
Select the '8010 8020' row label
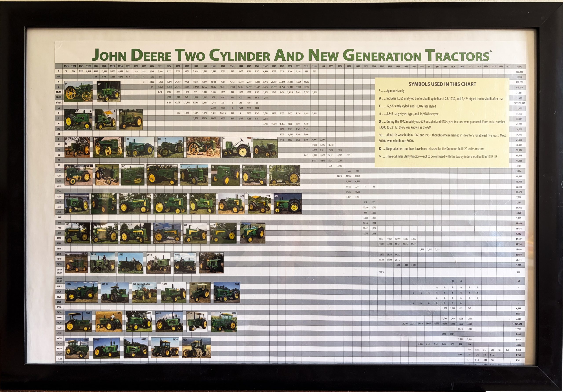pyautogui.click(x=59, y=271)
